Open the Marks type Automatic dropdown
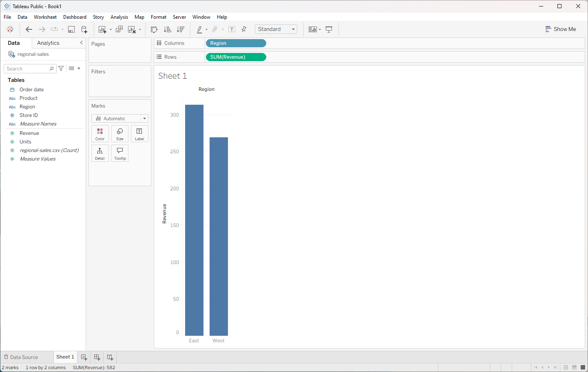The height and width of the screenshot is (372, 588). 120,119
